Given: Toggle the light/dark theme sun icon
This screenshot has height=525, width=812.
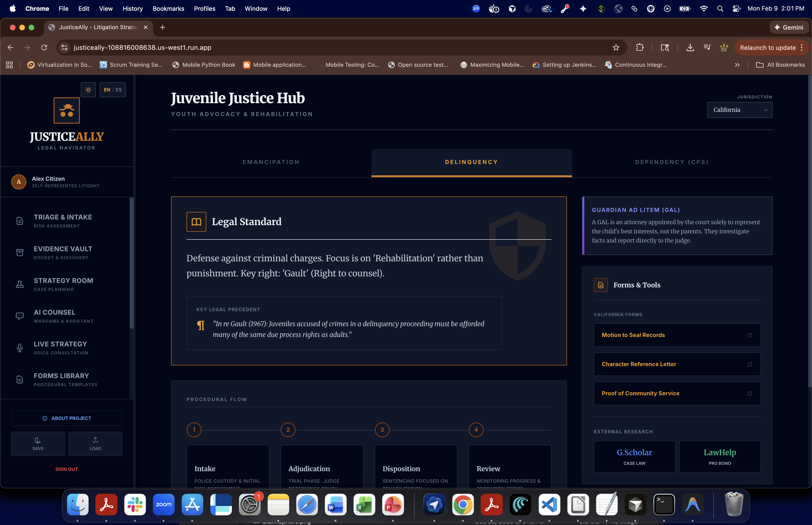Looking at the screenshot, I should (x=88, y=90).
